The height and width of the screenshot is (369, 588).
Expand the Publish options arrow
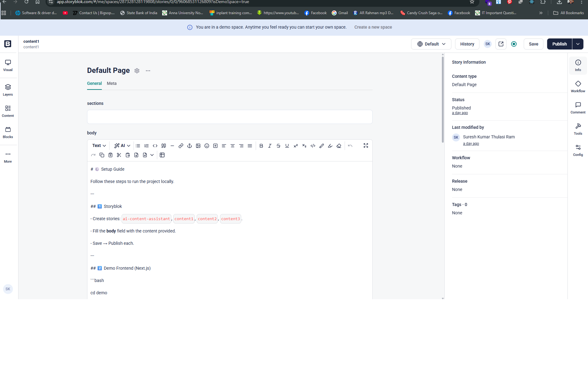coord(578,44)
